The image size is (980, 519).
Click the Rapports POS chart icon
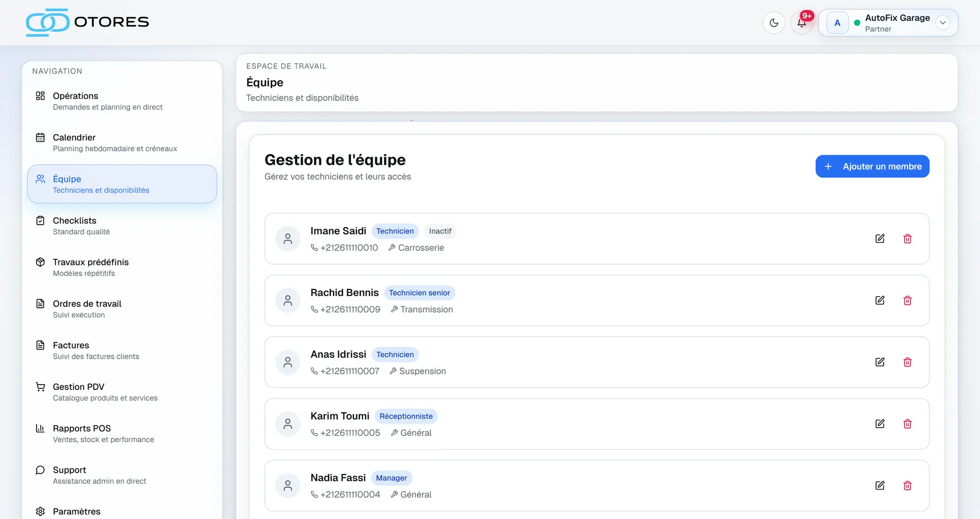tap(40, 428)
